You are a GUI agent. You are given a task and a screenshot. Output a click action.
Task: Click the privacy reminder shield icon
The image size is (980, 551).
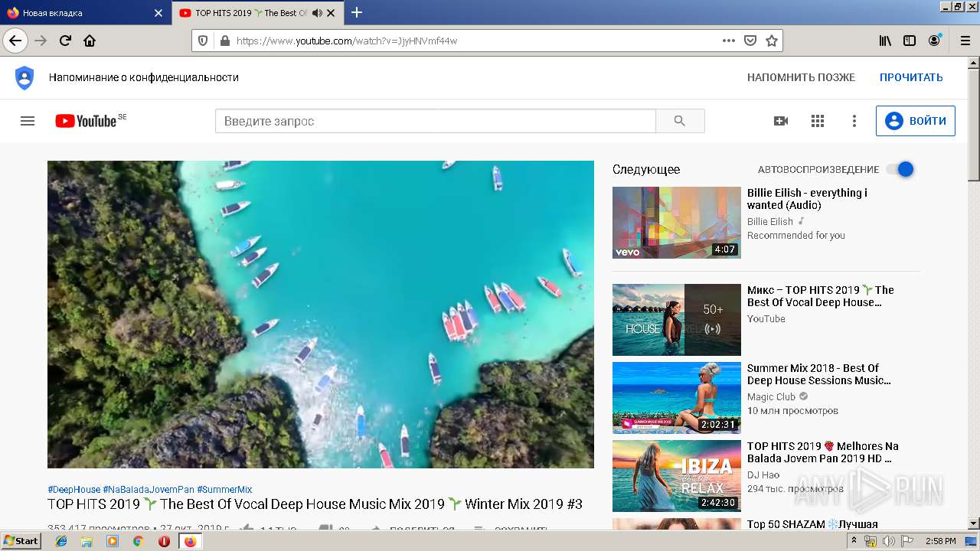[24, 77]
